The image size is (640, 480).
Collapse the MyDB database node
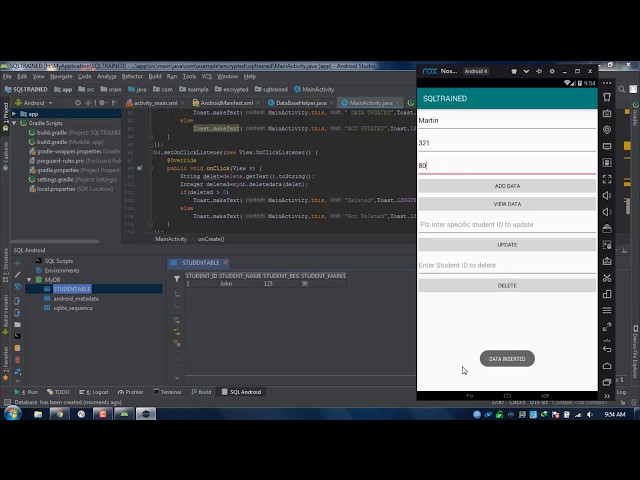(29, 280)
